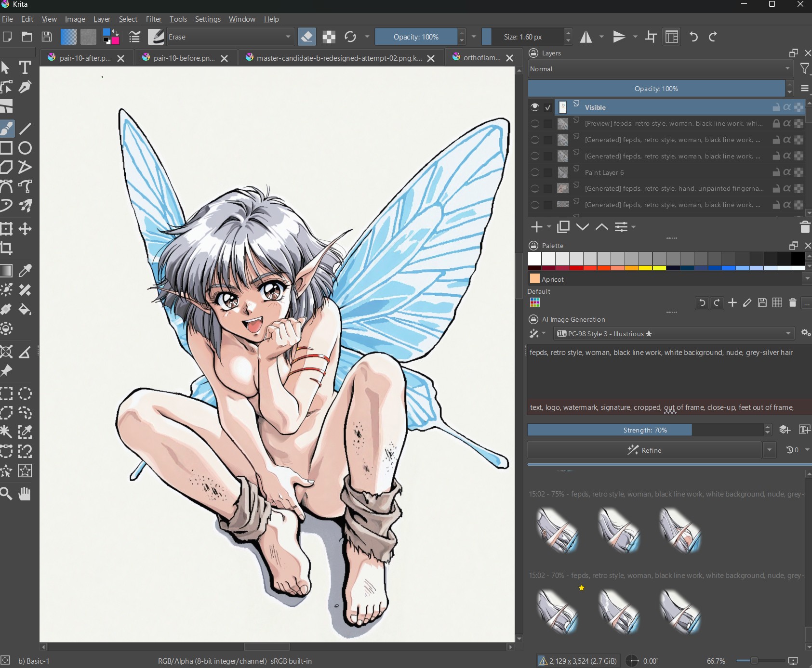Hide the Visible layer using eye icon
The image size is (812, 668).
point(534,107)
